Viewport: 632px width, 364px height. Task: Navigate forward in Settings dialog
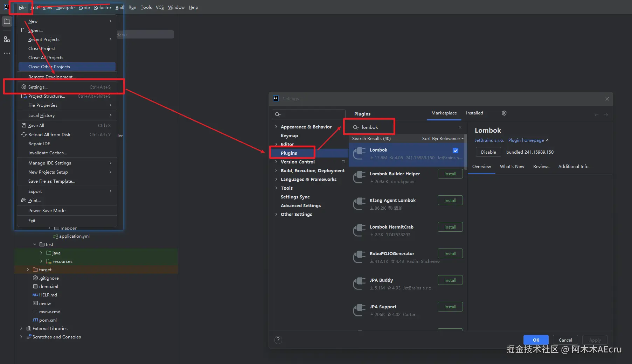tap(606, 115)
